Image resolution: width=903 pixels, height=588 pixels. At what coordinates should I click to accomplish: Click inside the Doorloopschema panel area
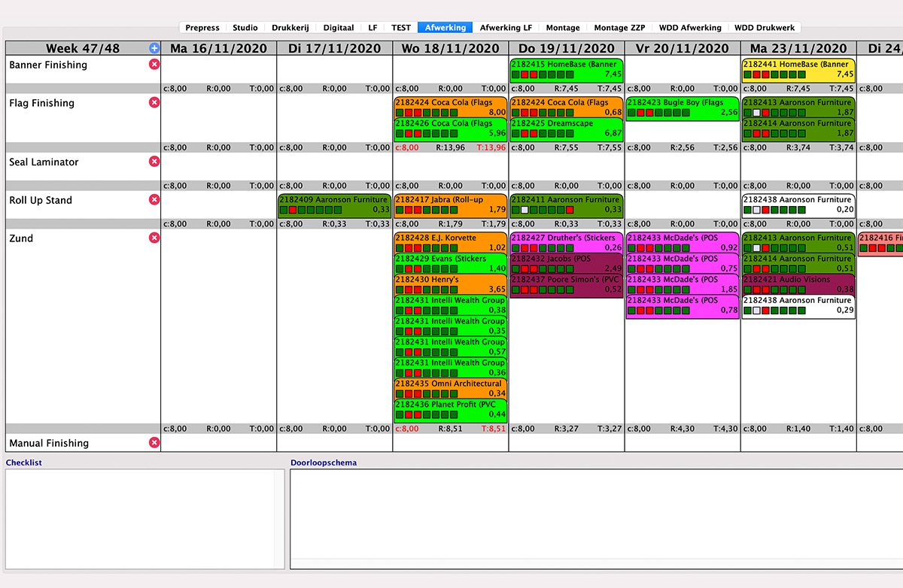pyautogui.click(x=597, y=519)
